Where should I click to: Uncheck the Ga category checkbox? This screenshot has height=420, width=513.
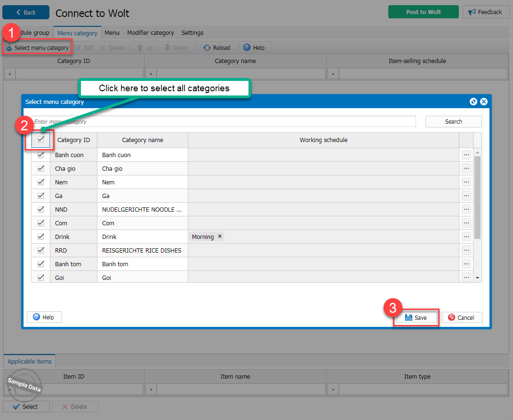coord(40,196)
